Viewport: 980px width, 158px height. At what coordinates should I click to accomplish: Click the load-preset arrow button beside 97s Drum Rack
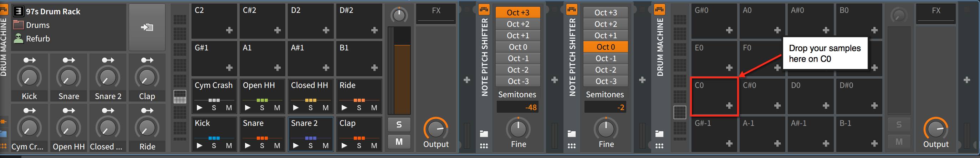pyautogui.click(x=147, y=27)
